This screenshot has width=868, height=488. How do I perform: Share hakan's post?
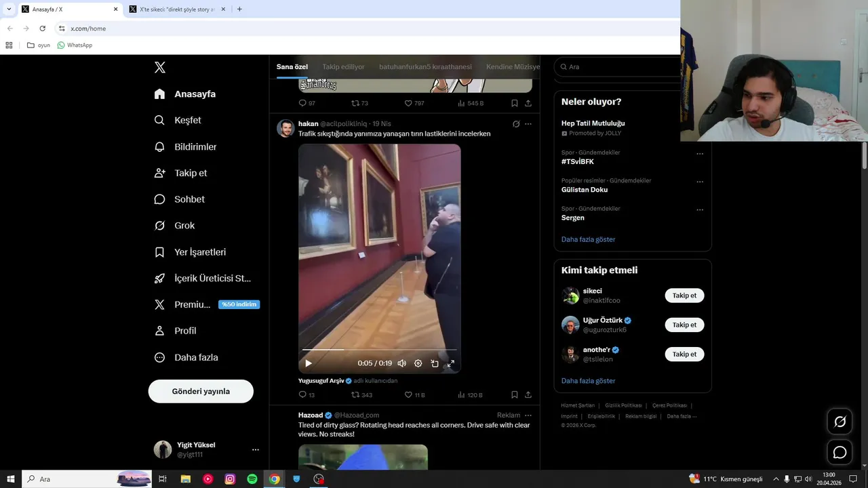pyautogui.click(x=528, y=394)
